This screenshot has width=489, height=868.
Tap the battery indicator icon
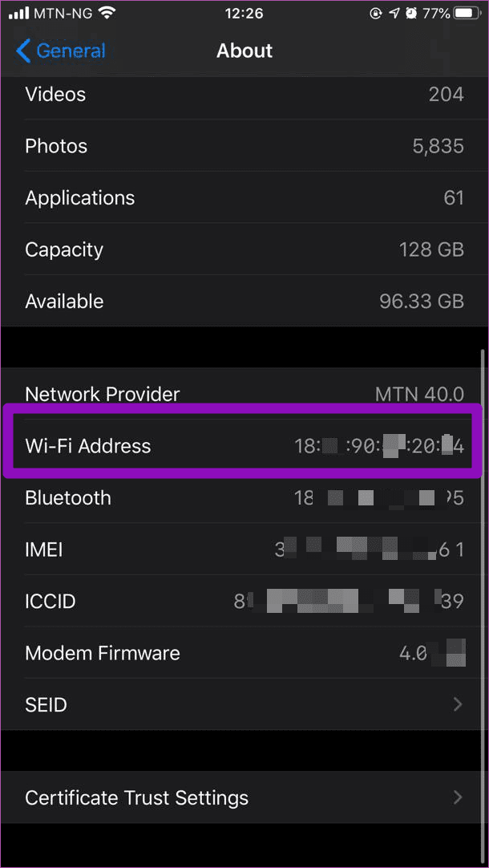click(466, 13)
